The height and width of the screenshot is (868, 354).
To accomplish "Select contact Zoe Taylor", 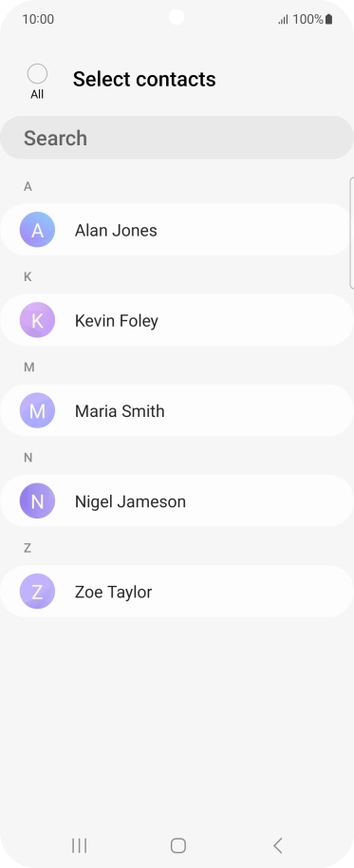I will coord(177,592).
